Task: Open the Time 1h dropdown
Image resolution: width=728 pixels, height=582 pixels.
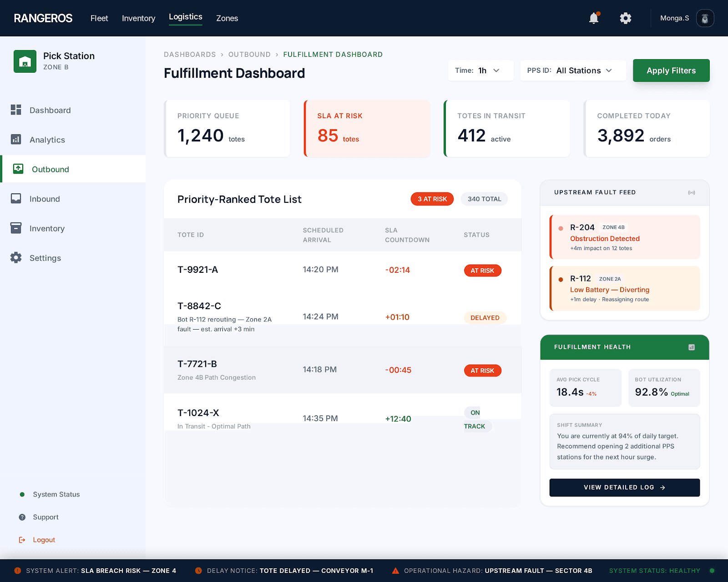Action: [481, 70]
